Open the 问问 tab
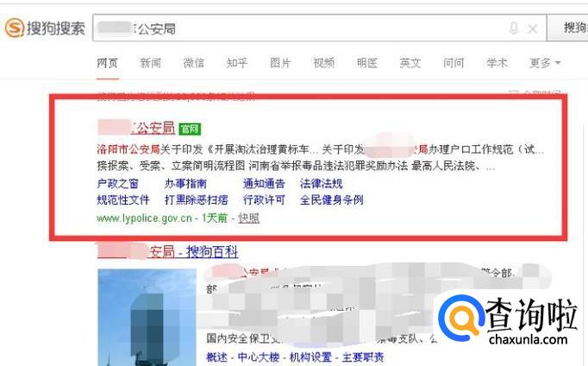The image size is (588, 366). 454,63
